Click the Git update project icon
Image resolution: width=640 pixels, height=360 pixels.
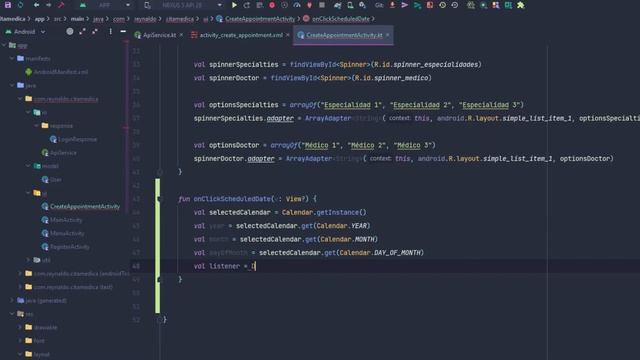pos(392,5)
